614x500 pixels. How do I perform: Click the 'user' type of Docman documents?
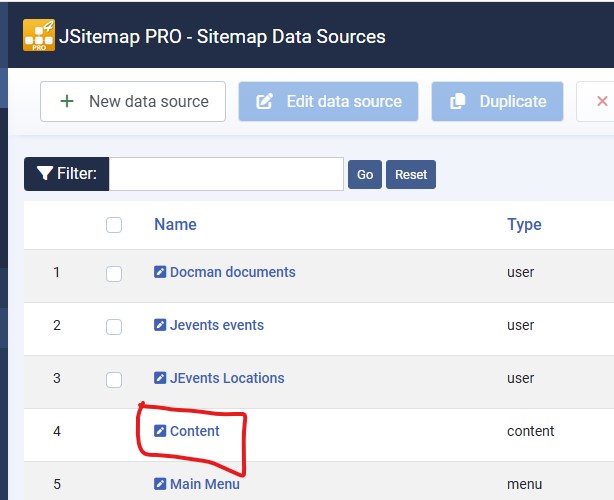tap(520, 272)
